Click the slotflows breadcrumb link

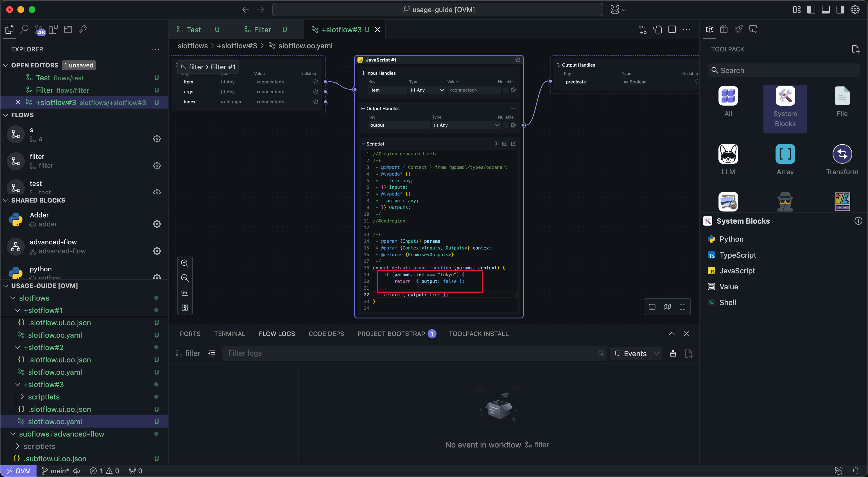click(192, 46)
